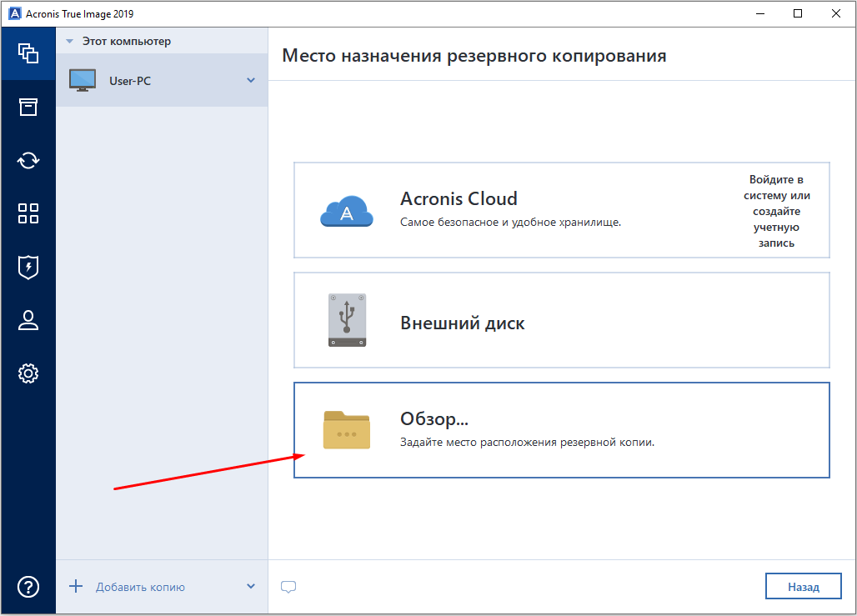Open Active Protection via the shield icon

pyautogui.click(x=28, y=267)
